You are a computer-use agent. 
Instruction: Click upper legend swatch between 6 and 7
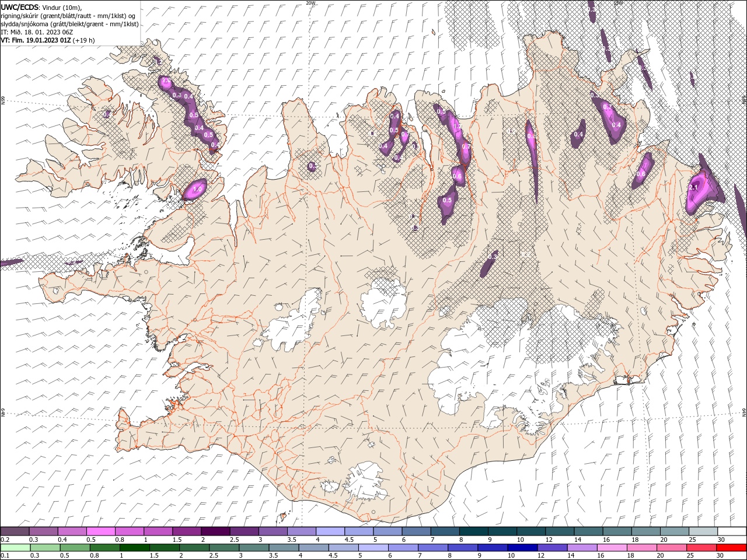coord(416,531)
